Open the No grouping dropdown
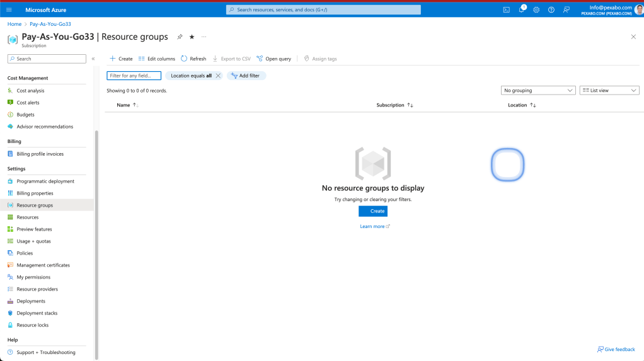Image resolution: width=644 pixels, height=361 pixels. click(x=538, y=90)
